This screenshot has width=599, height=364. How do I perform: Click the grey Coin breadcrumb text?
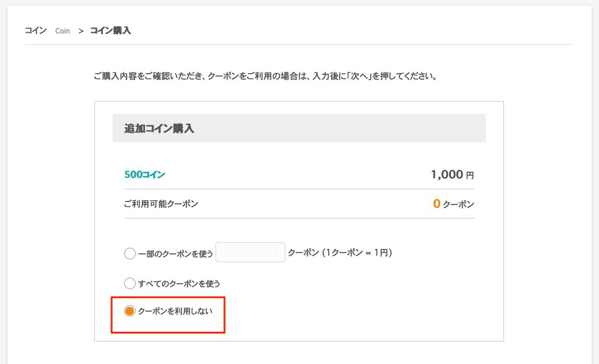point(63,31)
